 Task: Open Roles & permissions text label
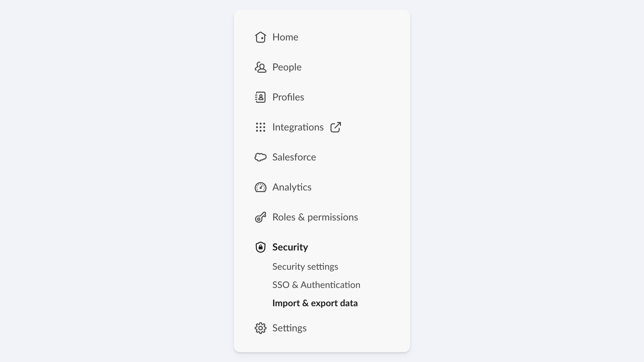pos(315,217)
